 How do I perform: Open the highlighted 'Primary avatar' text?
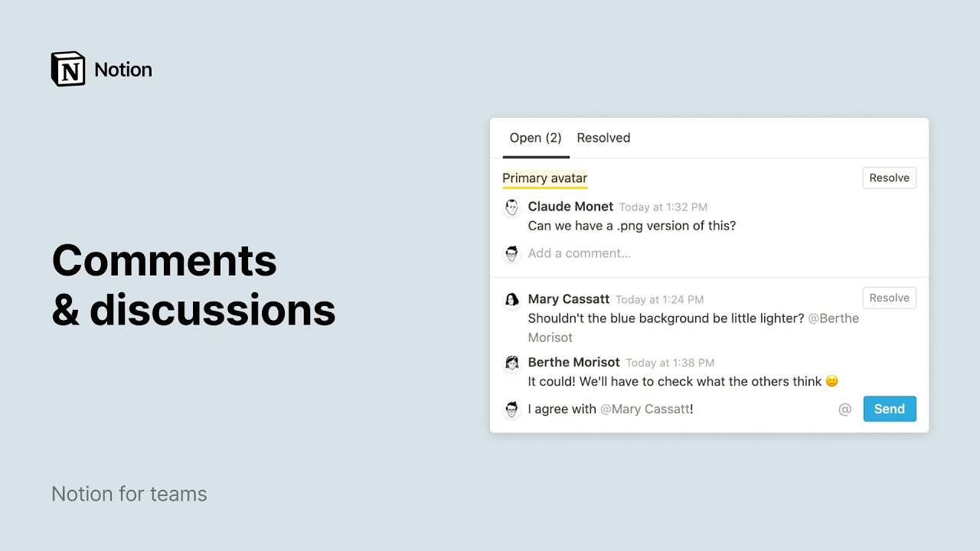[544, 178]
